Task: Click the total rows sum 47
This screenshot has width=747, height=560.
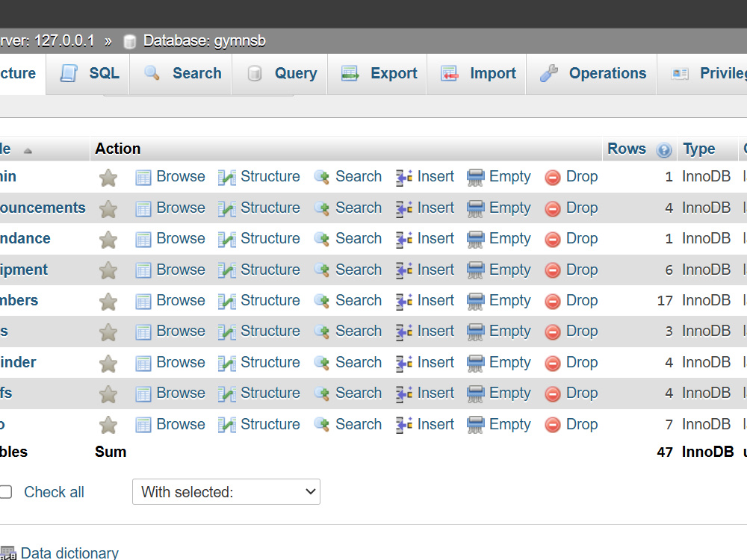Action: coord(665,452)
